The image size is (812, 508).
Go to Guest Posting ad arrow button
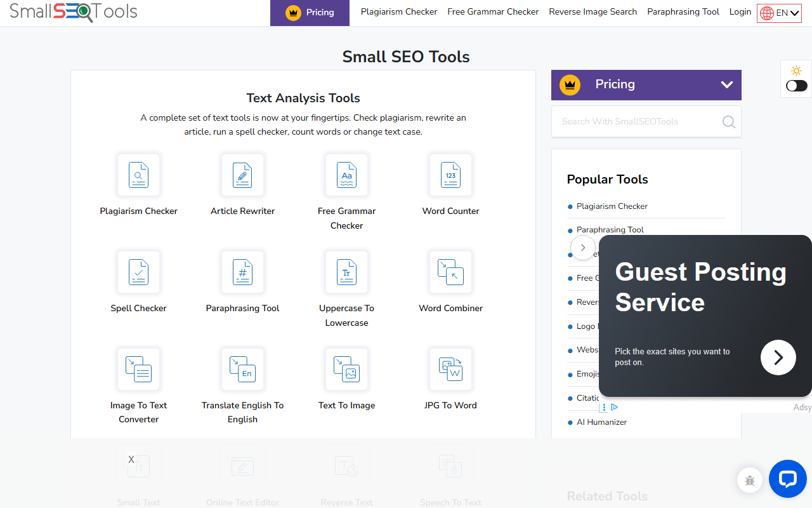pos(778,358)
